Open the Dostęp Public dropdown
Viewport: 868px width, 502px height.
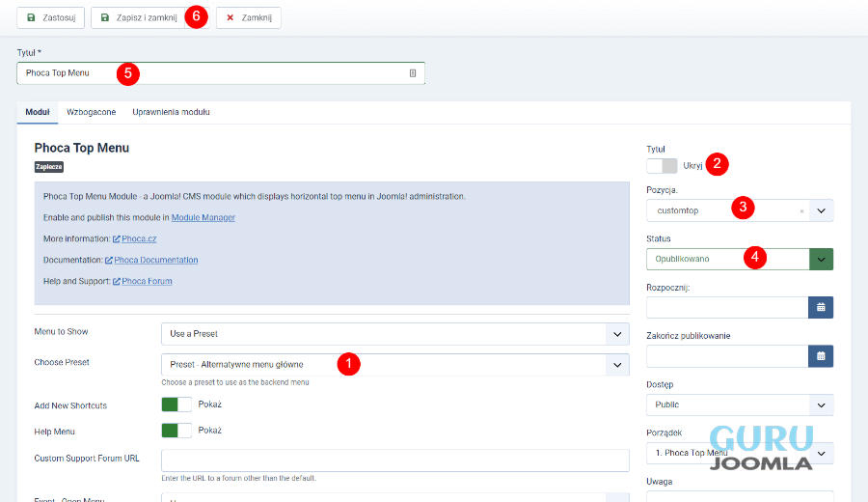740,405
